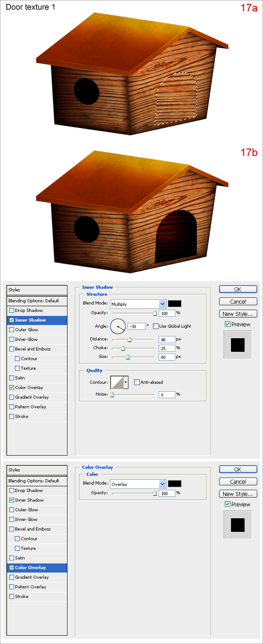Click the Color Overlay Opacity value field

pos(167,493)
